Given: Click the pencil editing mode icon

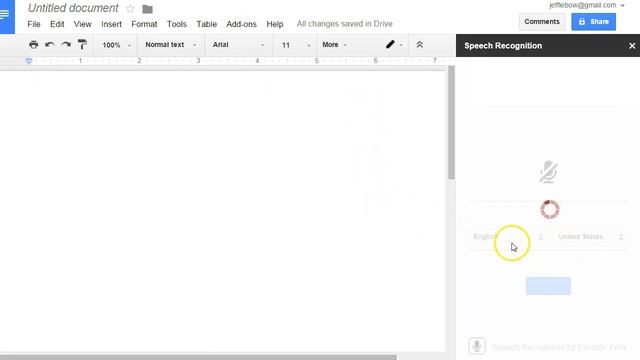Looking at the screenshot, I should click(390, 44).
